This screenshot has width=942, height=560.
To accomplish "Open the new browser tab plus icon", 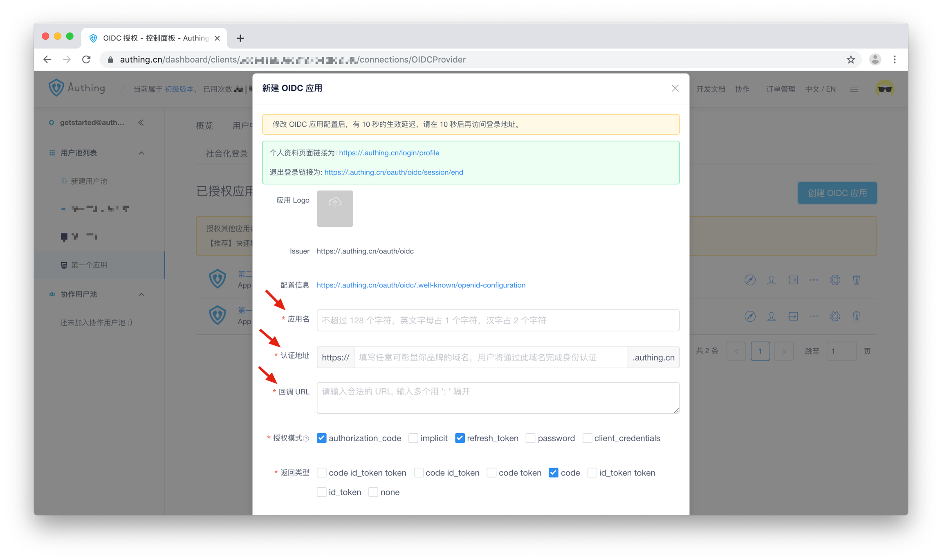I will (x=240, y=38).
